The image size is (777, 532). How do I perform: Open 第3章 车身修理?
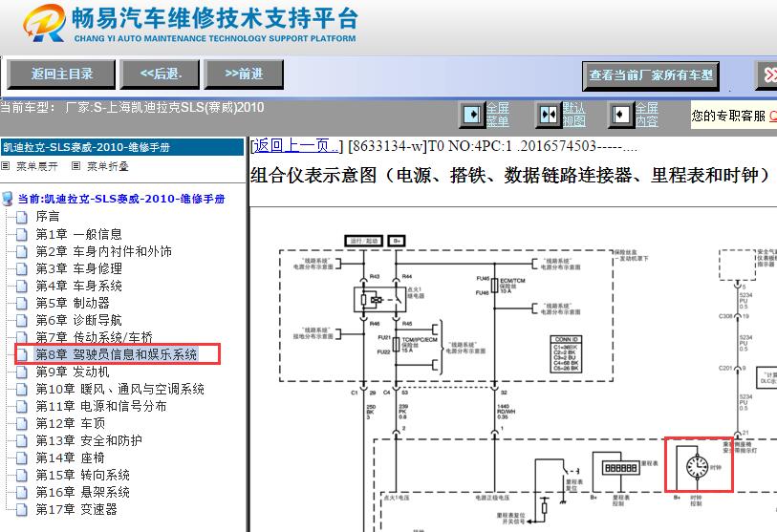(x=78, y=268)
